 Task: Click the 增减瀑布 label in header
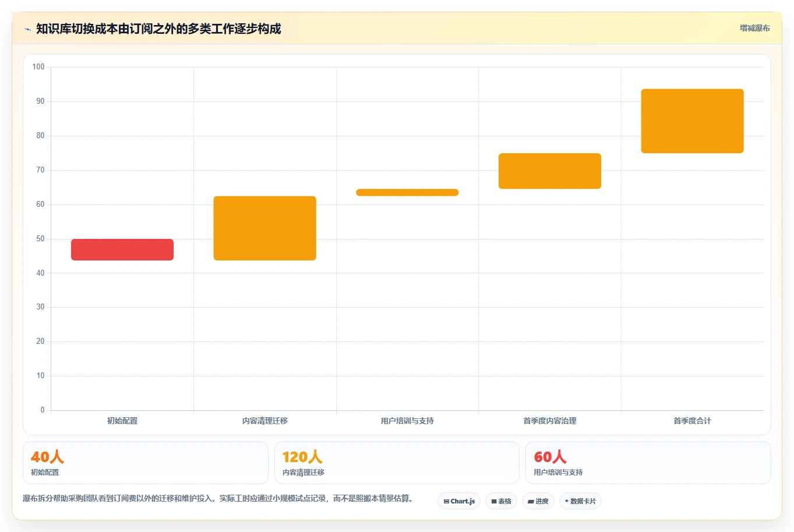click(x=754, y=28)
